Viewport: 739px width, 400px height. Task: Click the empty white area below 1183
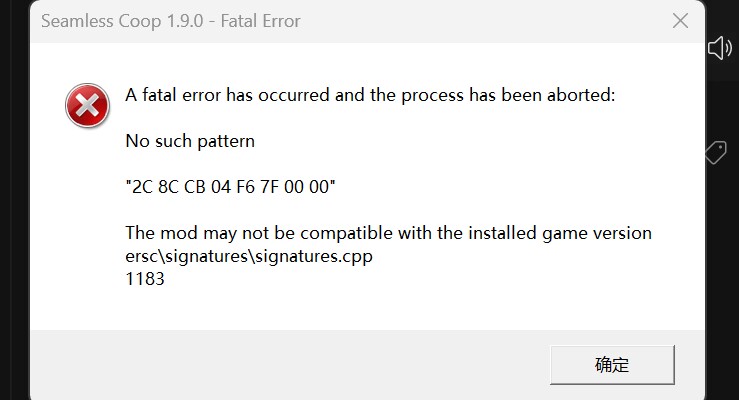tap(330, 309)
